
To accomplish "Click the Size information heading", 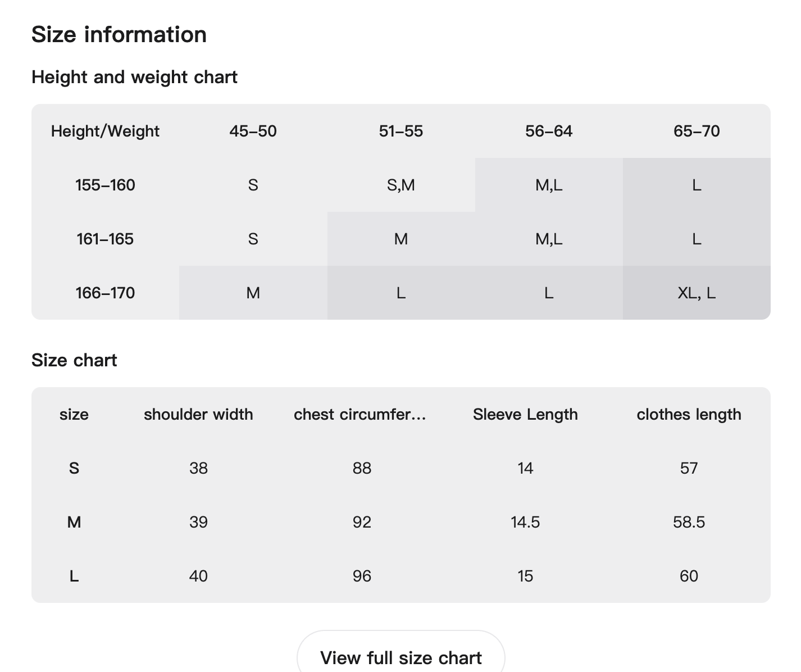I will click(119, 34).
